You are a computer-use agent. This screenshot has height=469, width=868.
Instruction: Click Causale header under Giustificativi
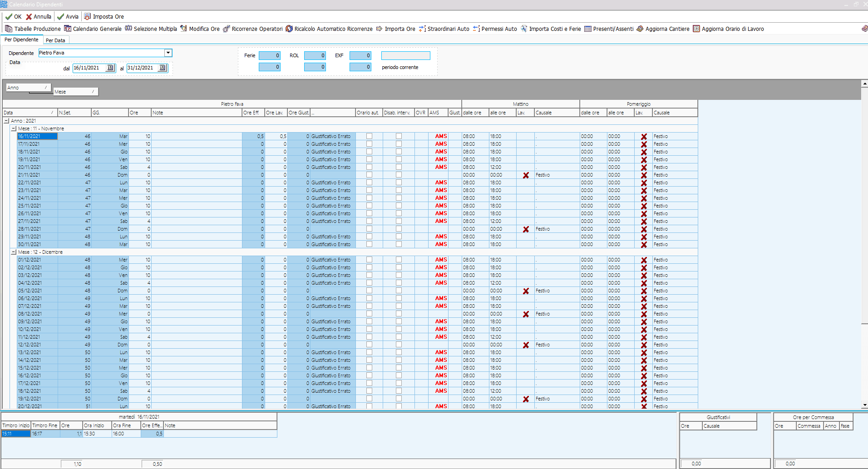point(730,426)
